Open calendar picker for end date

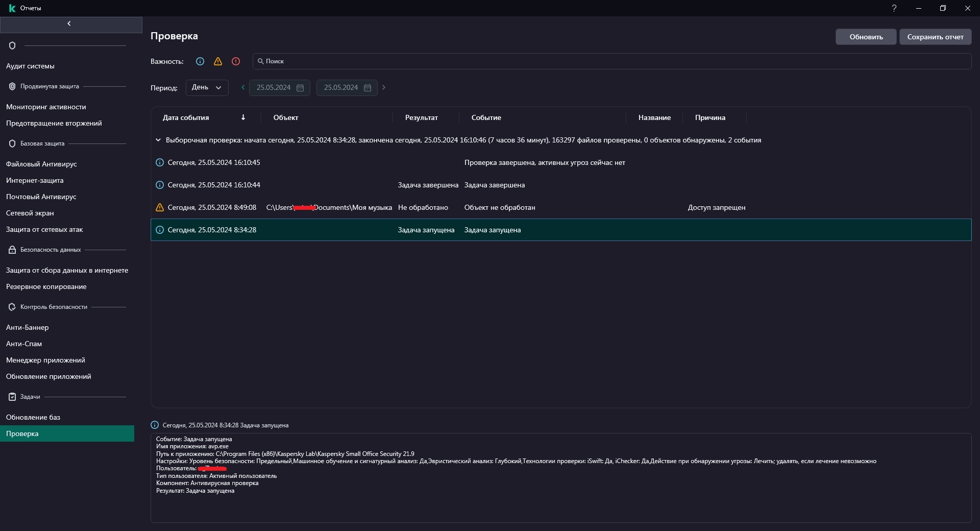coord(367,88)
